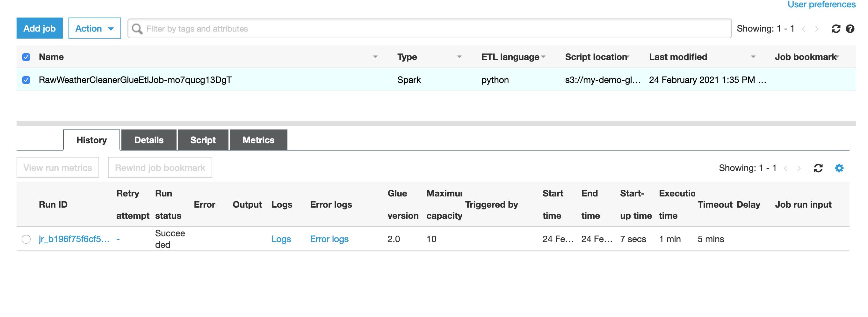
Task: Go to next page of run history
Action: point(799,168)
